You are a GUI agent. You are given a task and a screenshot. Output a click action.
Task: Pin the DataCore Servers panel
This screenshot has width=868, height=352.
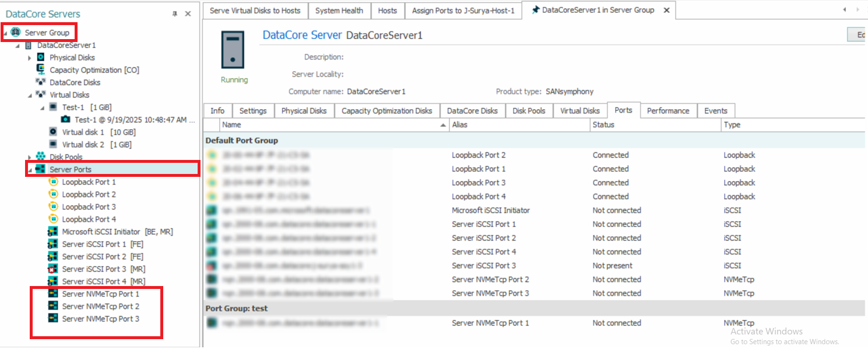click(x=175, y=14)
